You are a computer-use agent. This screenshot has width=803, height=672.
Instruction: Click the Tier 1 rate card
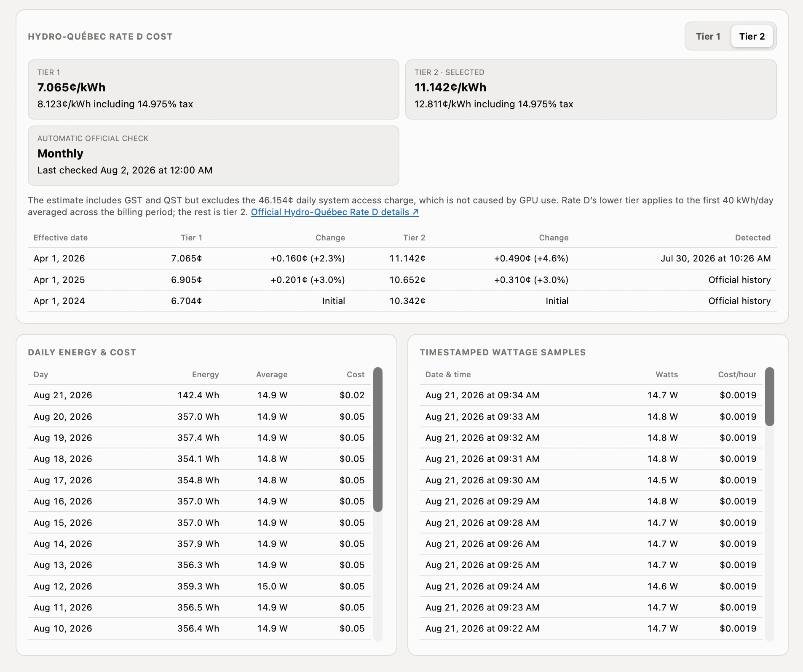[x=214, y=89]
